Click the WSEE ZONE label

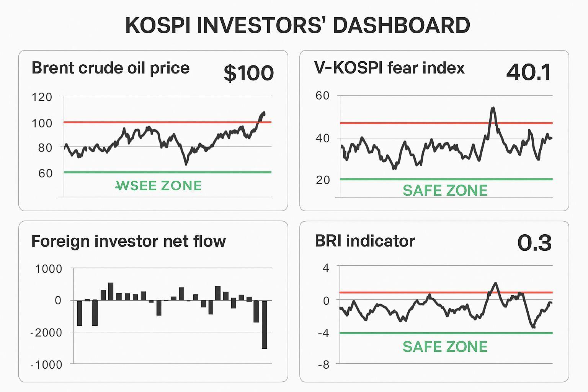[158, 186]
